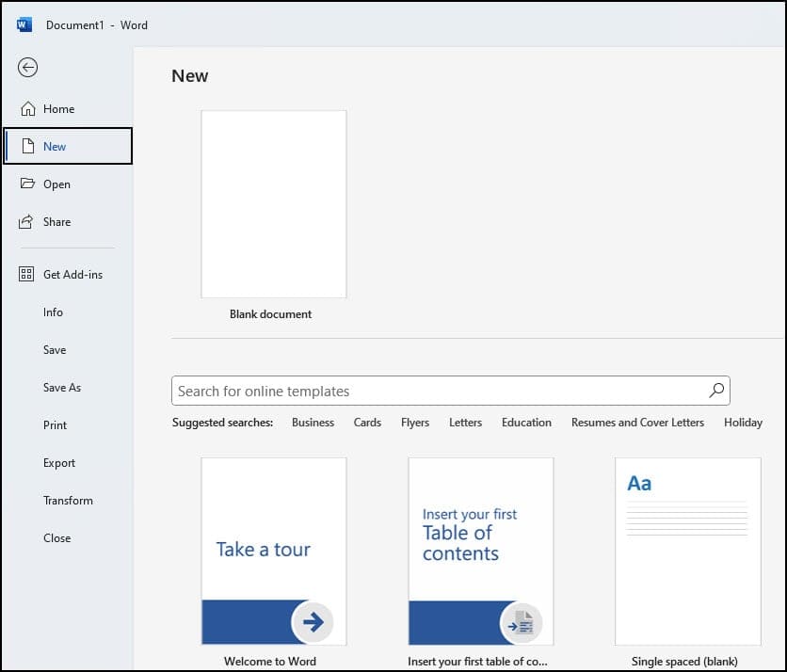
Task: Select Save As from the sidebar
Action: 62,388
